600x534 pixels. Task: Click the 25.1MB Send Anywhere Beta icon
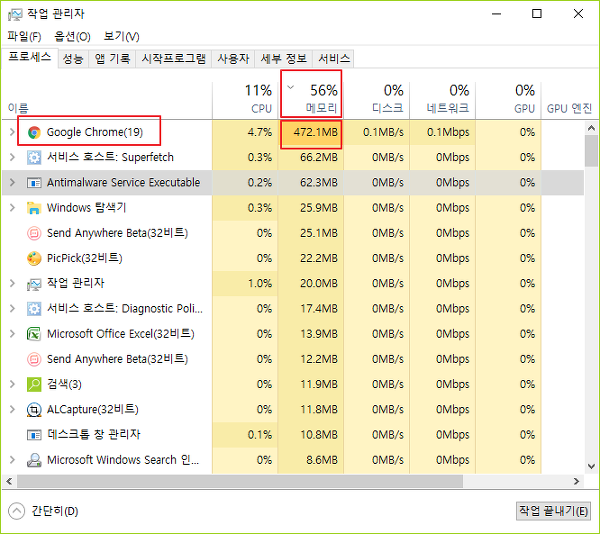34,233
